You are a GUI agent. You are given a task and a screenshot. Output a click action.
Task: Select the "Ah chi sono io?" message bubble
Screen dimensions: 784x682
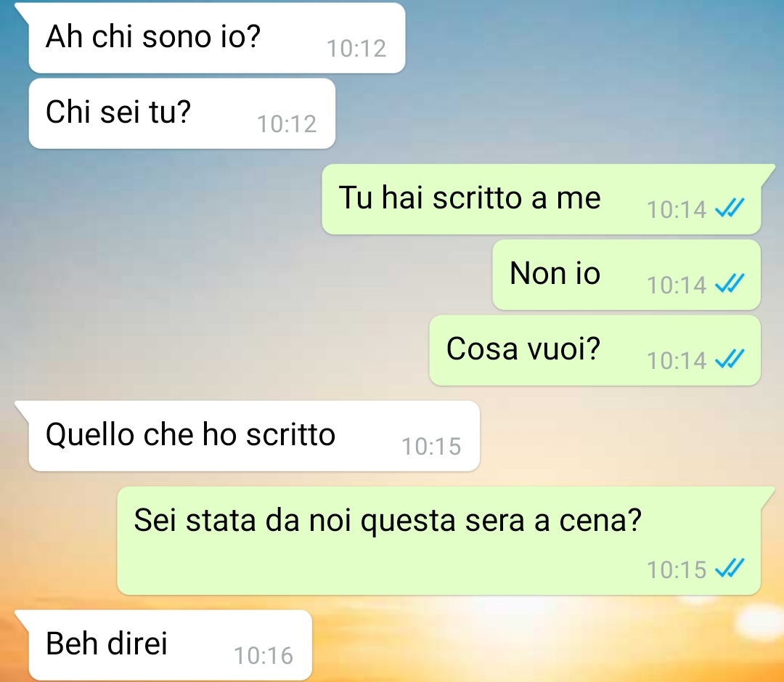click(216, 38)
